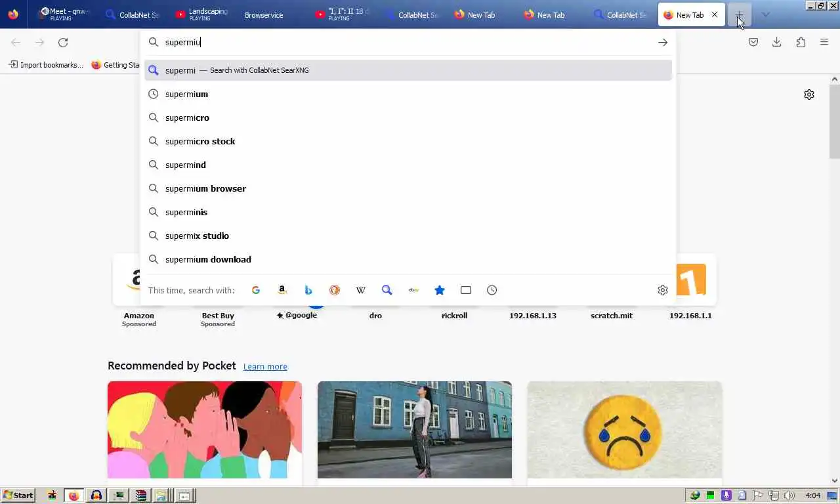
Task: Open the Firefox application menu
Action: pos(824,42)
